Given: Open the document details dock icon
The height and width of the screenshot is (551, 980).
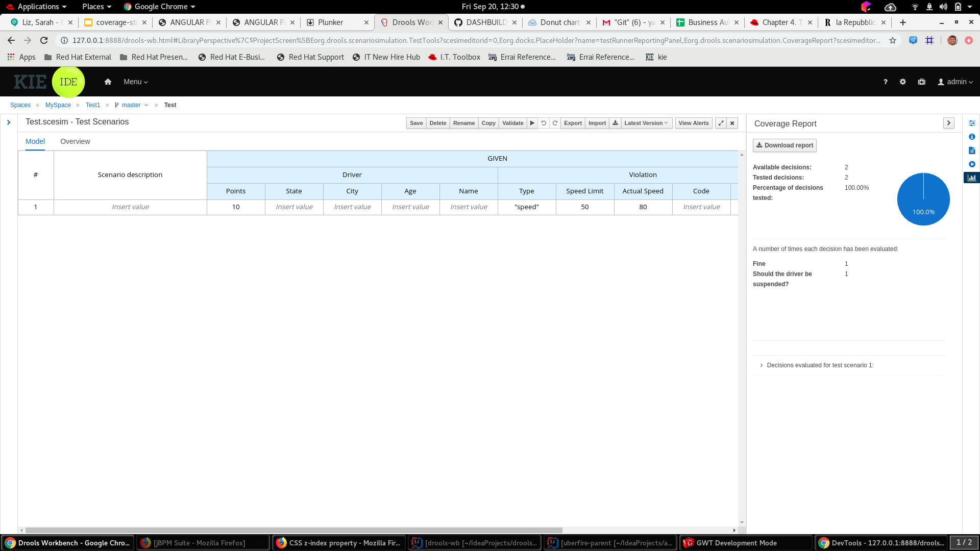Looking at the screenshot, I should (x=972, y=151).
